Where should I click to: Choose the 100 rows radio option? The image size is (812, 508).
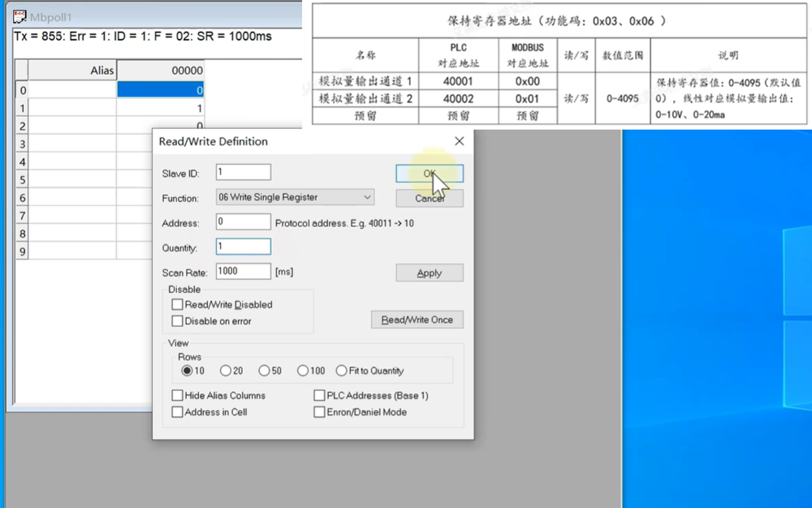coord(303,371)
